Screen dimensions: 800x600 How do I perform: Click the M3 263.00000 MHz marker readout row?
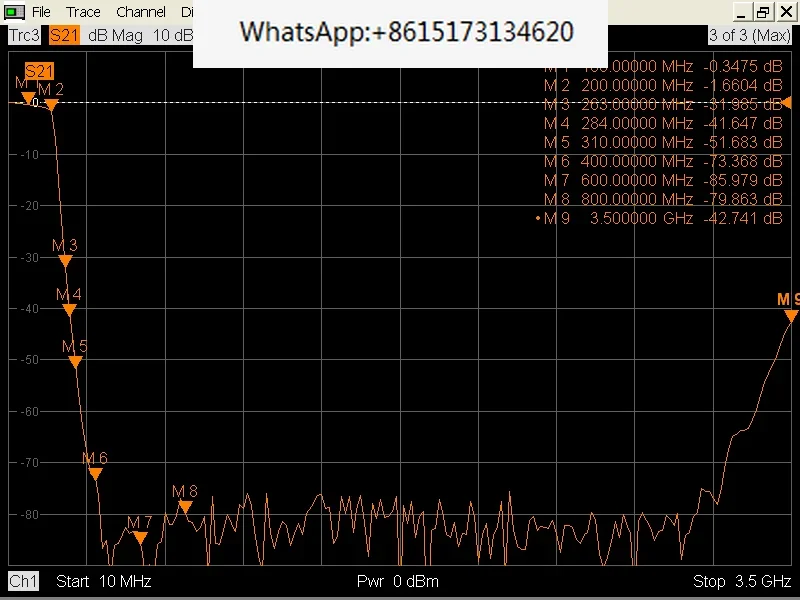tap(663, 104)
